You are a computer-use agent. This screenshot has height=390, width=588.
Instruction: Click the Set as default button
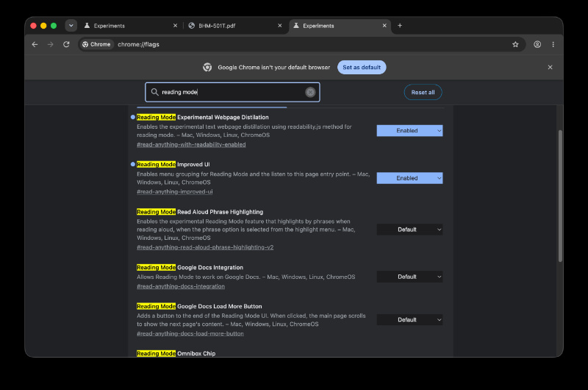point(362,67)
